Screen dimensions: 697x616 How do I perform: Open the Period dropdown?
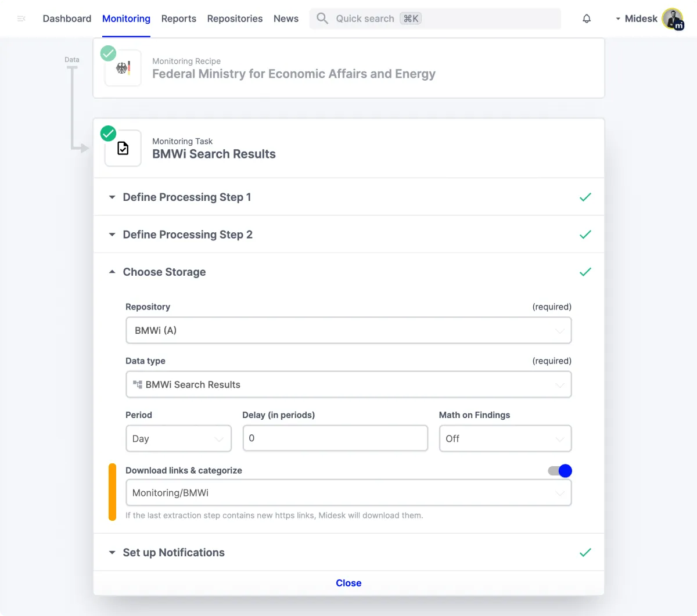(178, 438)
